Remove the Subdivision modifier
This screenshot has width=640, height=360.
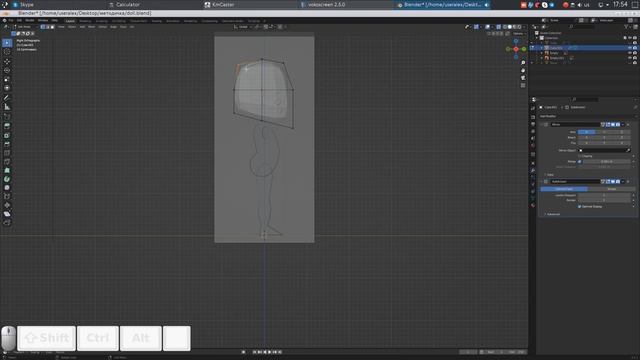point(628,182)
